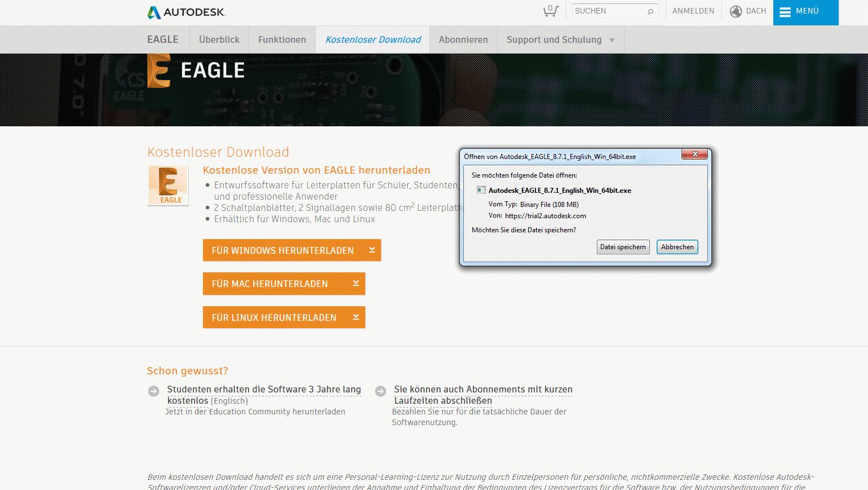Screen dimensions: 868x490
Task: Click the file name Autodesk_EAGLE_8.7.1_English_Win_64bit.exe in dialog
Action: [560, 191]
